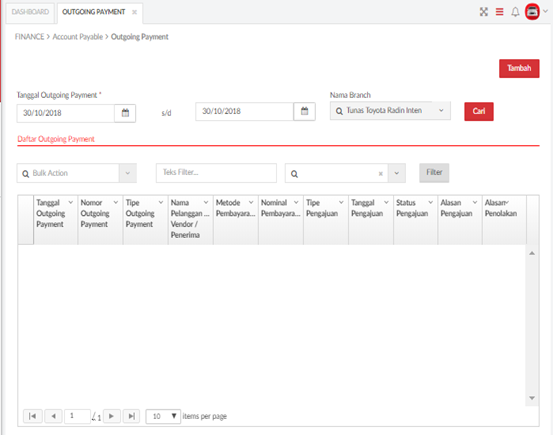553x435 pixels.
Task: Open the start date calendar picker
Action: point(125,113)
